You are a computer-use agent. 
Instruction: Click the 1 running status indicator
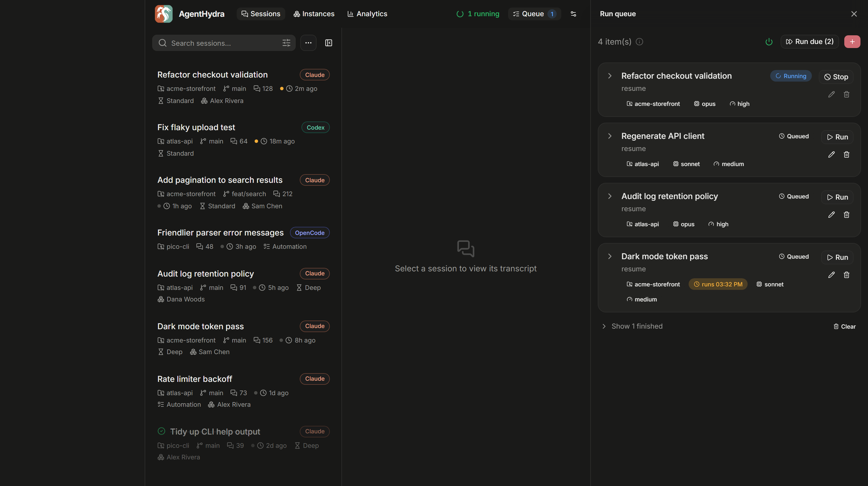(477, 14)
